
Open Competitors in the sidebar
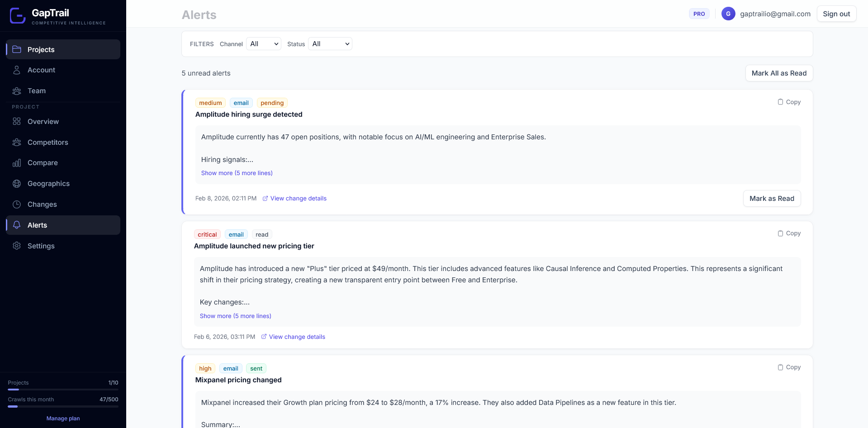63,142
